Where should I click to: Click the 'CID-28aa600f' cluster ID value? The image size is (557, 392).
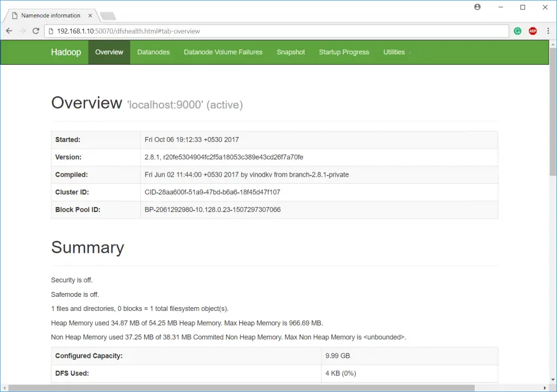[213, 192]
